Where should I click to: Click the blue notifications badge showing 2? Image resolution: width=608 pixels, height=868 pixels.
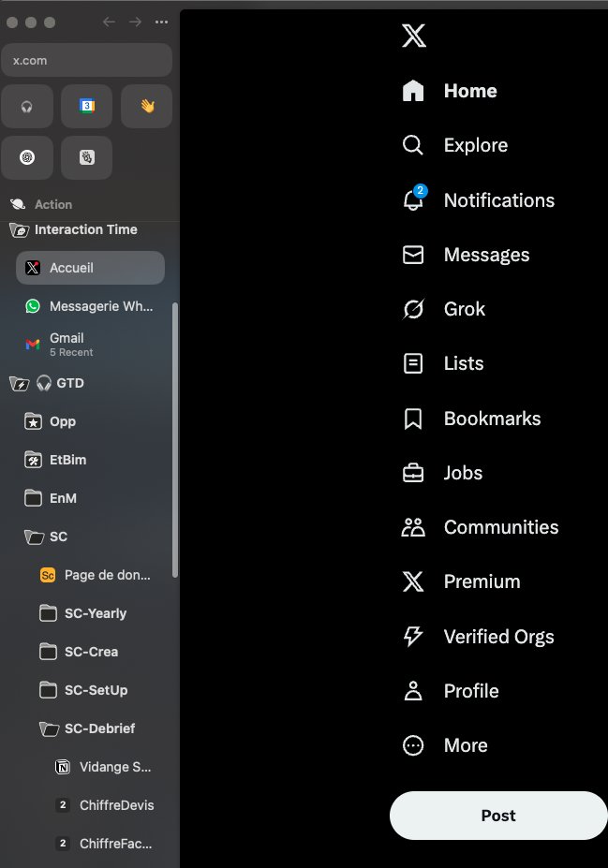tap(421, 191)
